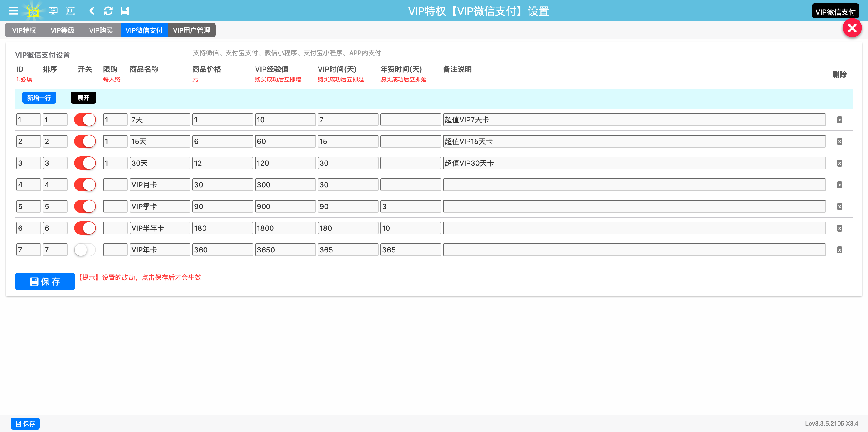Turn off the 15天 row switch

click(x=85, y=141)
